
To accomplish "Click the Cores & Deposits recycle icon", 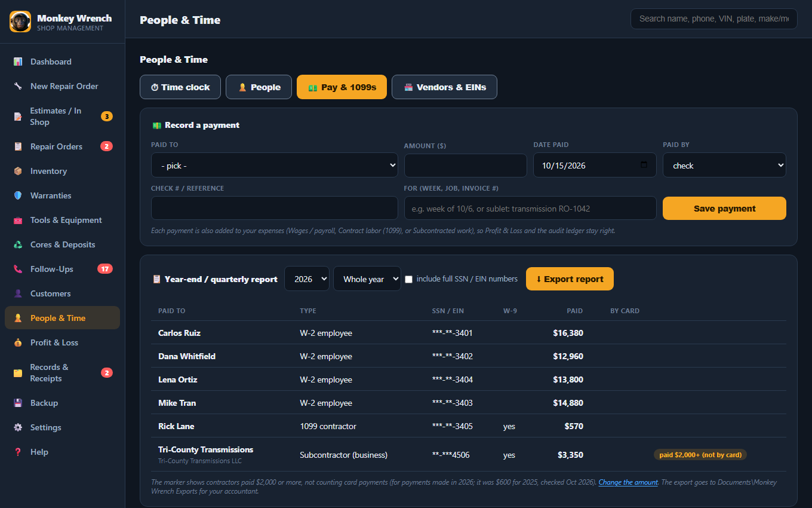I will pyautogui.click(x=18, y=244).
